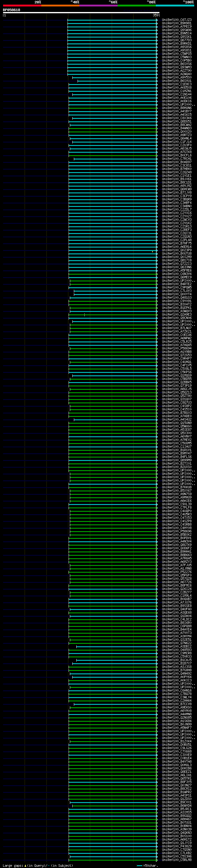
Task: Click the yellow gap marker on Q023P9 row
Action: (152, 251)
